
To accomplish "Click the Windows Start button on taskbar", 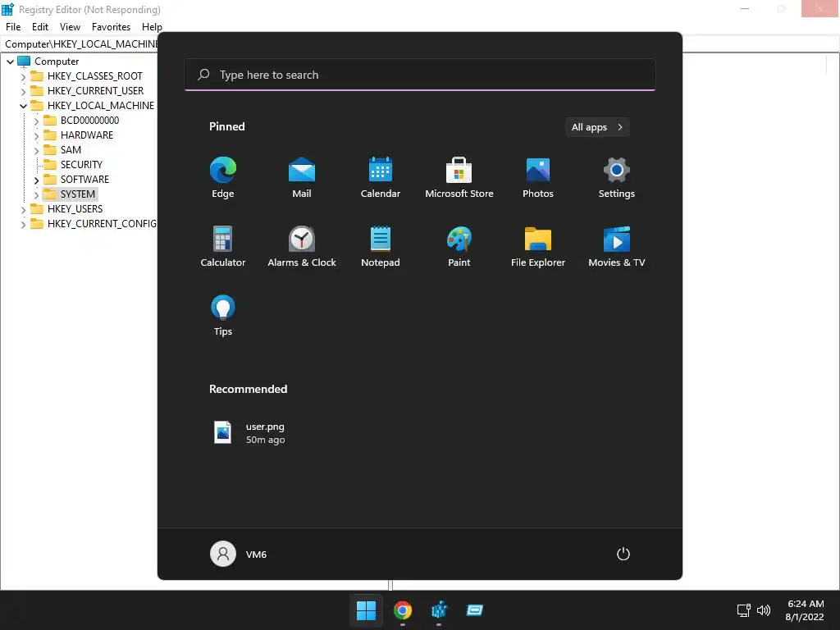I will point(367,610).
